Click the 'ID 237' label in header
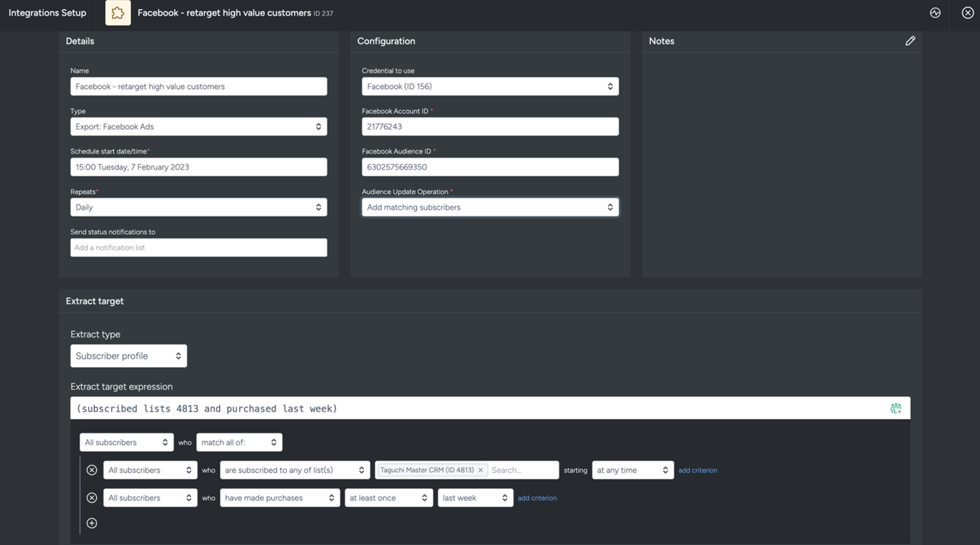Image resolution: width=980 pixels, height=545 pixels. tap(323, 13)
